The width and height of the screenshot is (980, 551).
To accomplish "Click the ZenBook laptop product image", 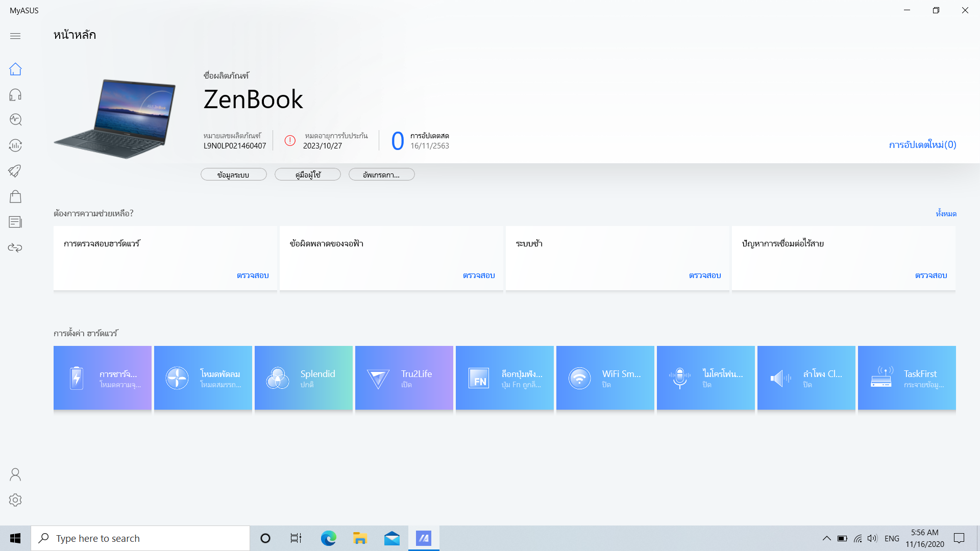I will 115,118.
